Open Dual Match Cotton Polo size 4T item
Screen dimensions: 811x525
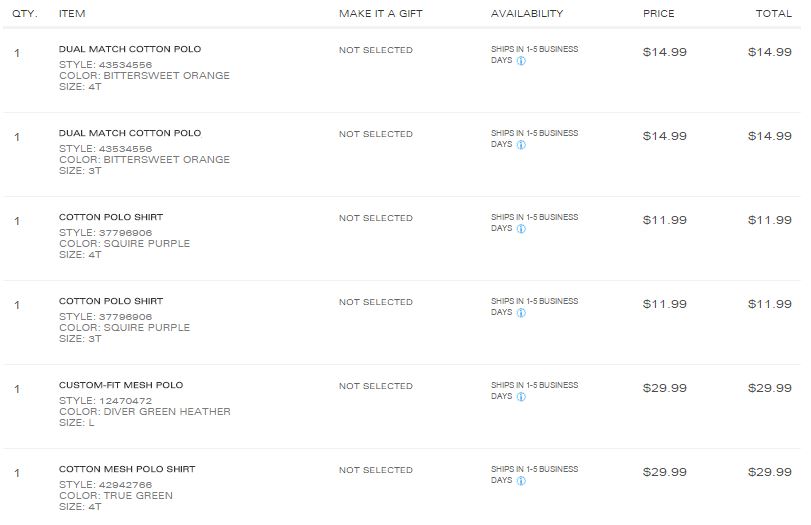click(130, 49)
